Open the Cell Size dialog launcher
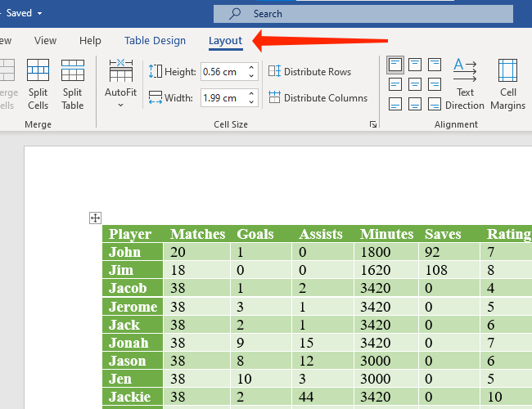Viewport: 532px width, 409px height. 373,124
